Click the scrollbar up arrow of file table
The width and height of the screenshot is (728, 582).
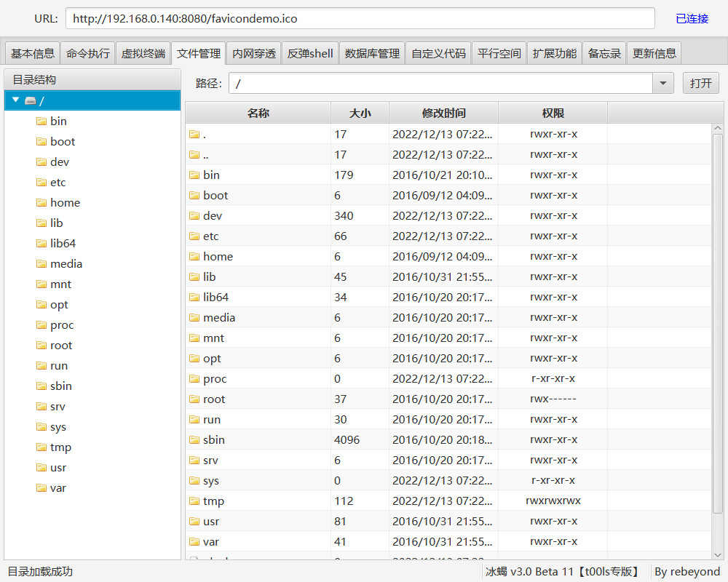tap(717, 128)
